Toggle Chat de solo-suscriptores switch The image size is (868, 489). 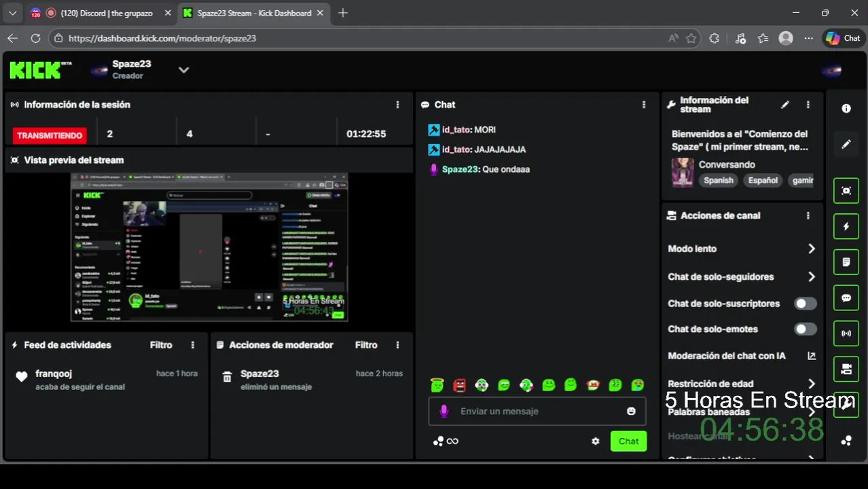click(806, 304)
